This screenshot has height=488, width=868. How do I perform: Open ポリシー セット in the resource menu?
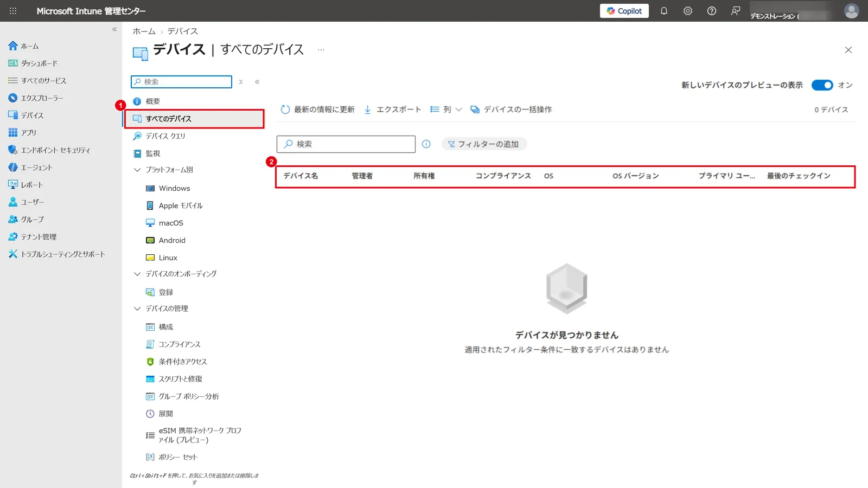pyautogui.click(x=172, y=457)
